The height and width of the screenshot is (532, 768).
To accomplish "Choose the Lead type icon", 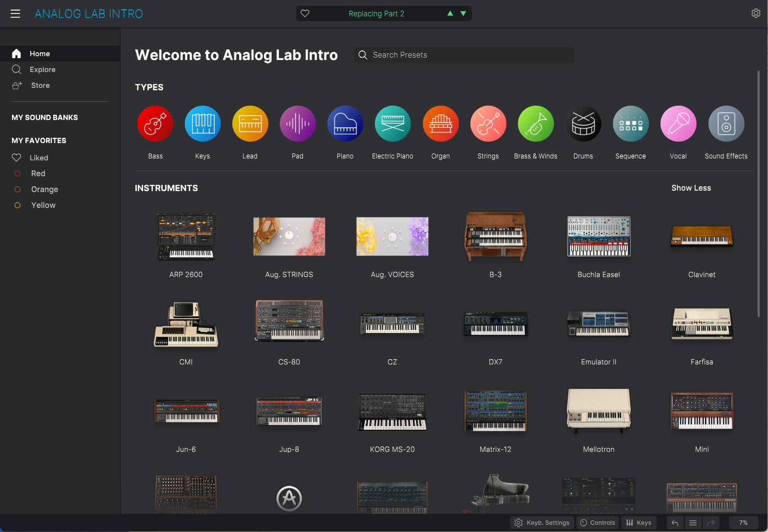I will coord(250,124).
